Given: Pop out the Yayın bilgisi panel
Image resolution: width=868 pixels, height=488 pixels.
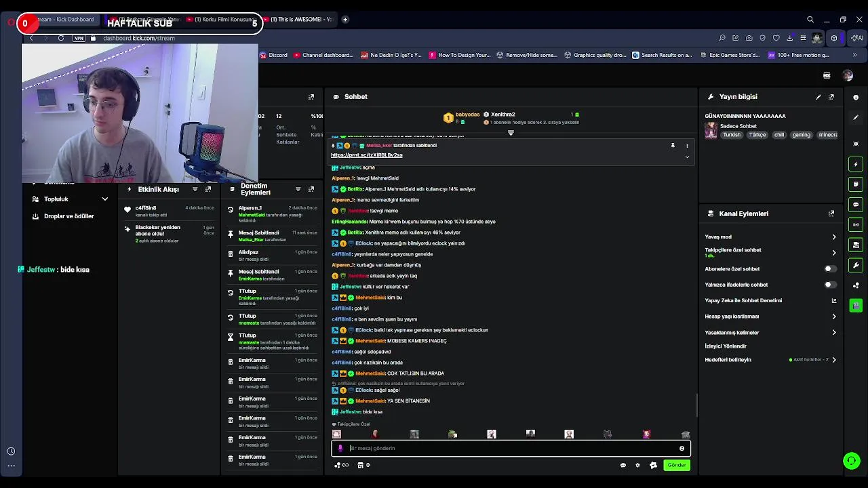Looking at the screenshot, I should [831, 97].
